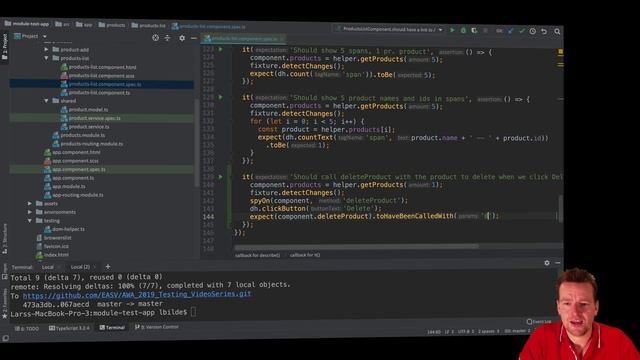Open Terminal panel settings gear
The image size is (640, 360).
coord(547,263)
